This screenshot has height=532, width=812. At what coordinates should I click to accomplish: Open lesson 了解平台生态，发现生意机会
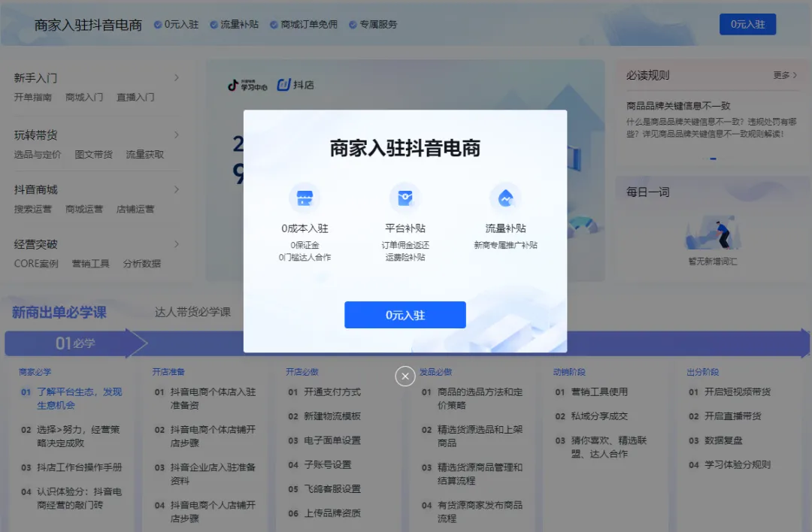pyautogui.click(x=79, y=398)
